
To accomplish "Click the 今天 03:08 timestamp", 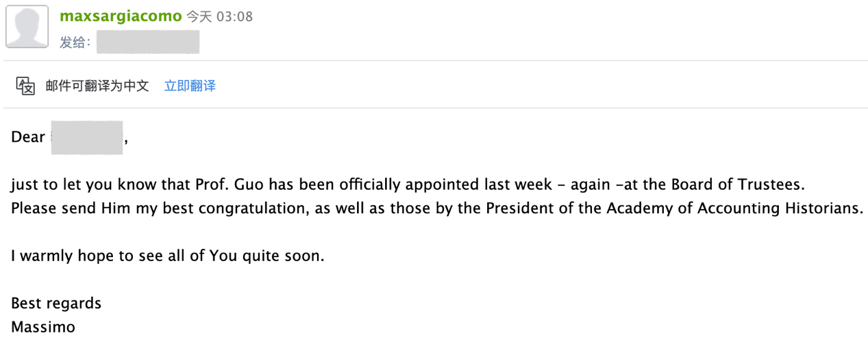I will [x=220, y=17].
